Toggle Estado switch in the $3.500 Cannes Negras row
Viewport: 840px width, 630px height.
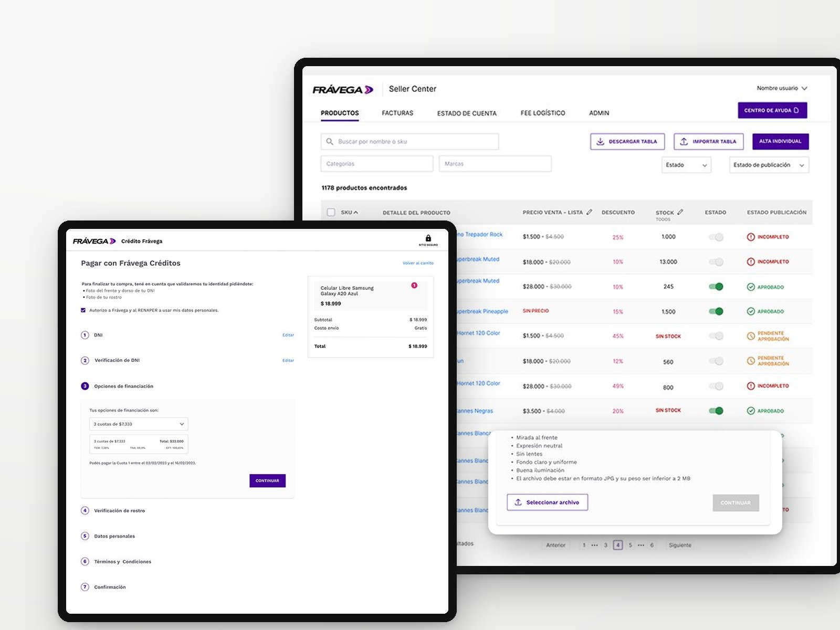tap(716, 411)
